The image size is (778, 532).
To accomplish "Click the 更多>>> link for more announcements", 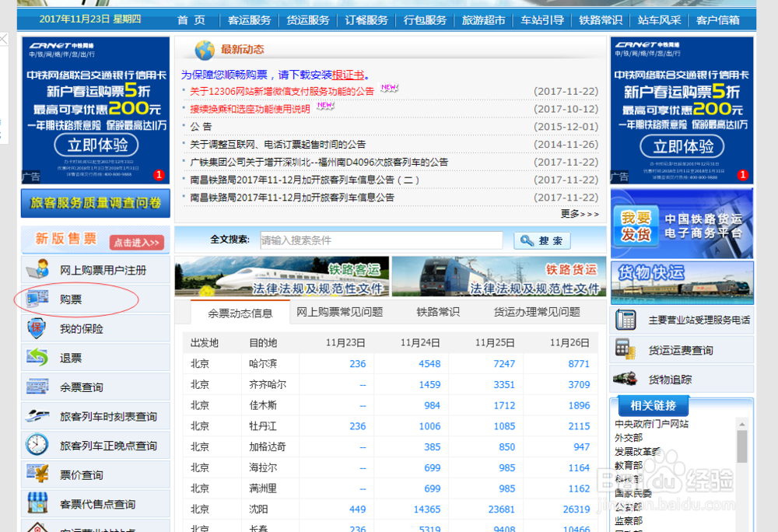I will pyautogui.click(x=579, y=213).
